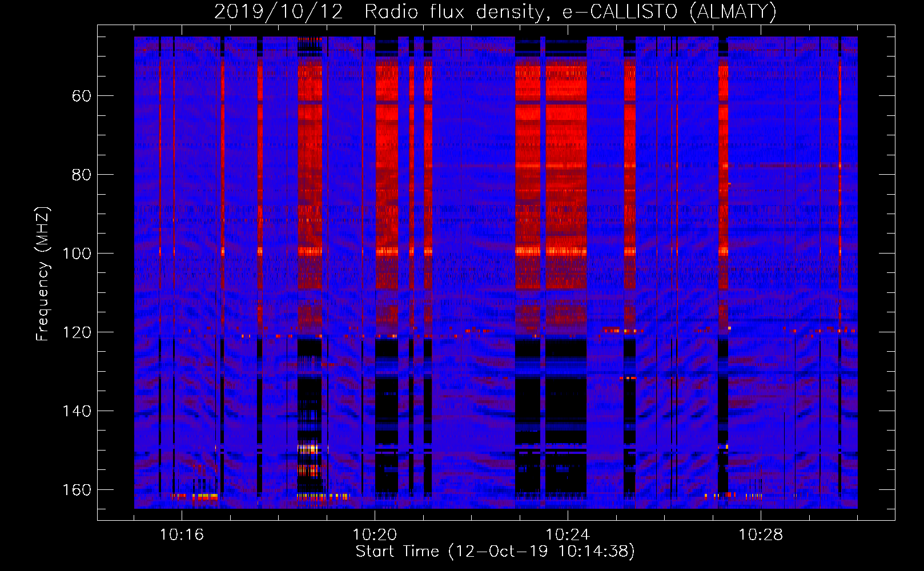Select the 10:28 time tick label

pyautogui.click(x=761, y=535)
